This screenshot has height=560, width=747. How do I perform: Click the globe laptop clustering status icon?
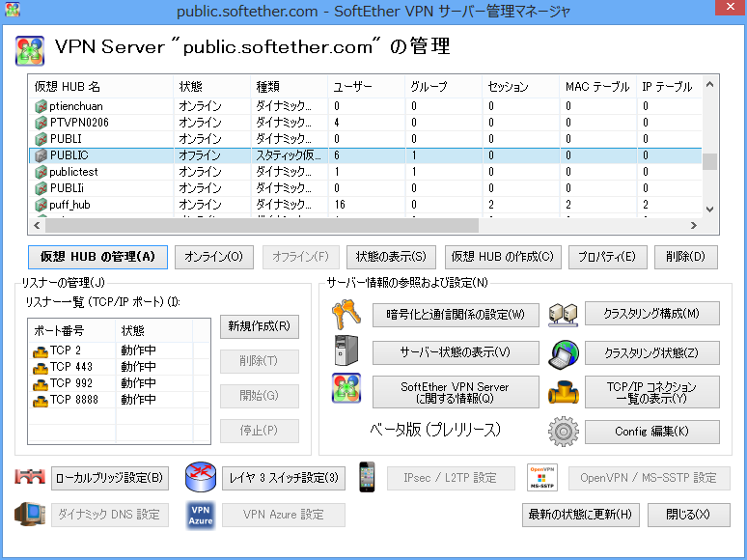point(563,354)
